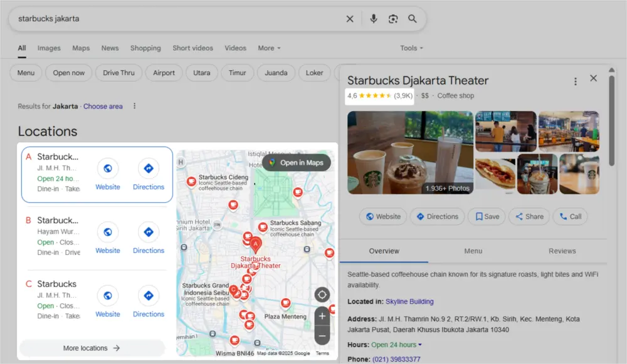The width and height of the screenshot is (627, 364).
Task: Click More locations button
Action: click(92, 348)
